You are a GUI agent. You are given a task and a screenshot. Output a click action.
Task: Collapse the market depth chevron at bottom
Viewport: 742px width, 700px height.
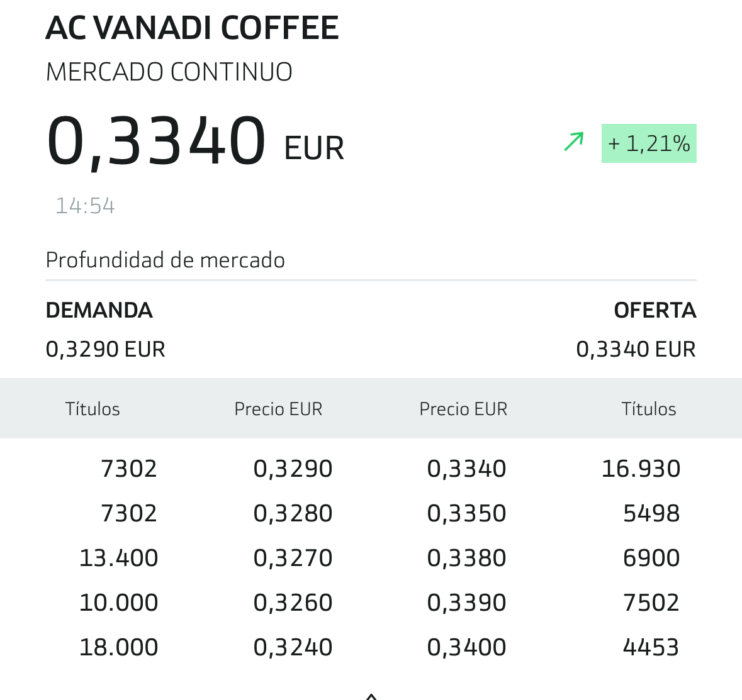(x=371, y=696)
